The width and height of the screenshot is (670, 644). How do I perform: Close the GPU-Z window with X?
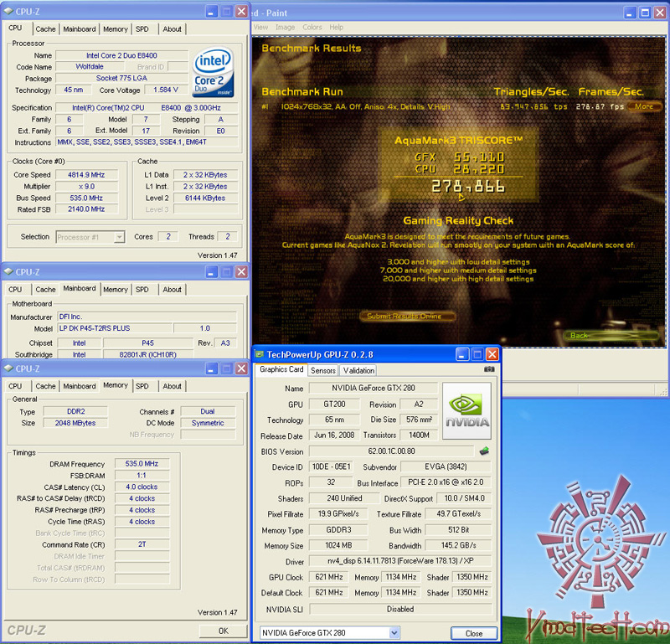tap(492, 354)
